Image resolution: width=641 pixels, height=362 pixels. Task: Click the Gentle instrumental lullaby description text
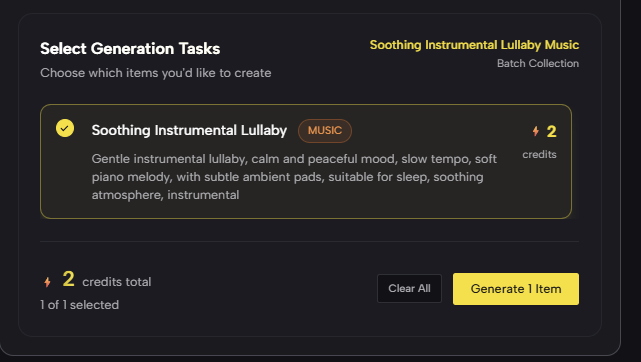click(x=294, y=177)
